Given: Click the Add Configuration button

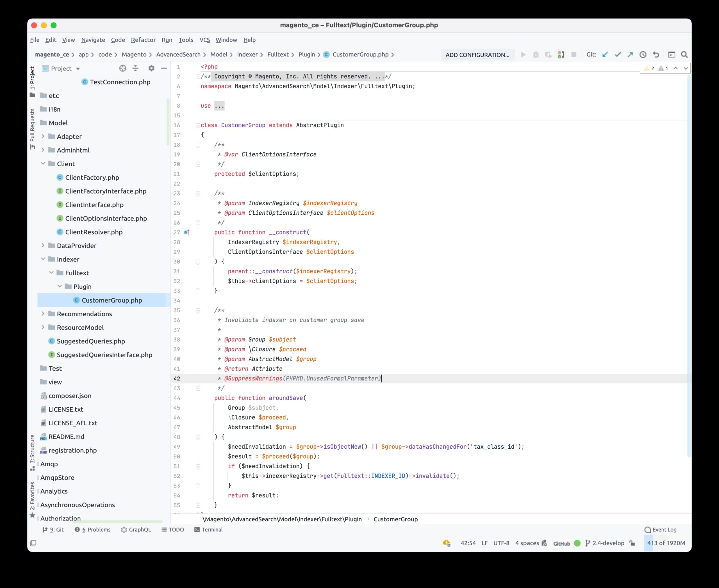Looking at the screenshot, I should (x=477, y=55).
